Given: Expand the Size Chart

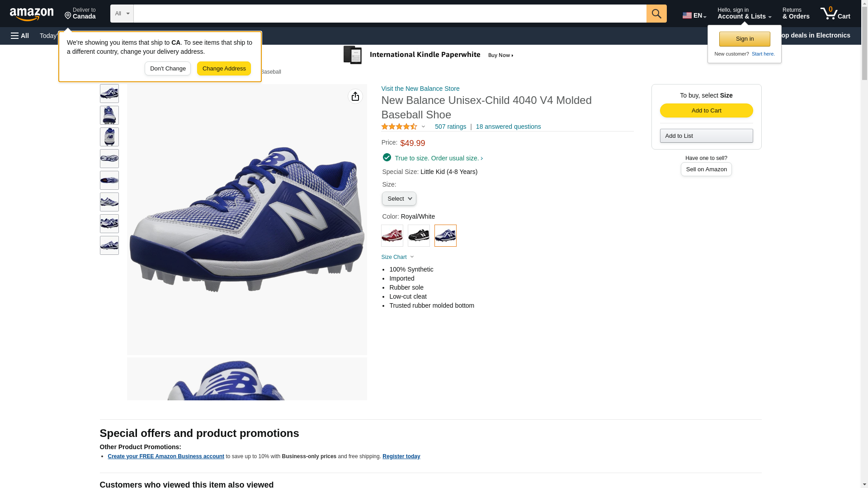Looking at the screenshot, I should [x=397, y=257].
